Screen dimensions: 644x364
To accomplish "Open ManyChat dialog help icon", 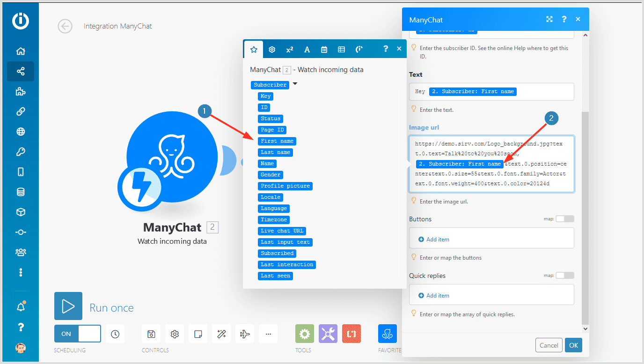I will point(564,19).
